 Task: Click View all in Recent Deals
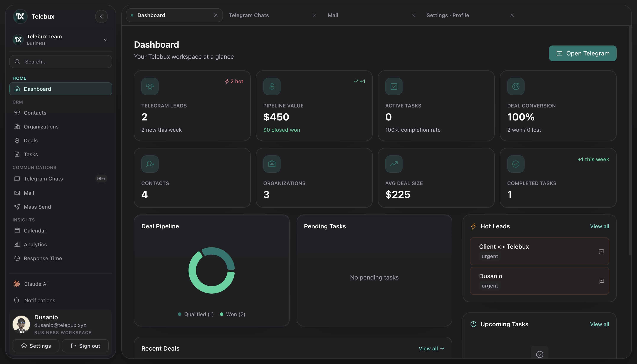point(432,348)
